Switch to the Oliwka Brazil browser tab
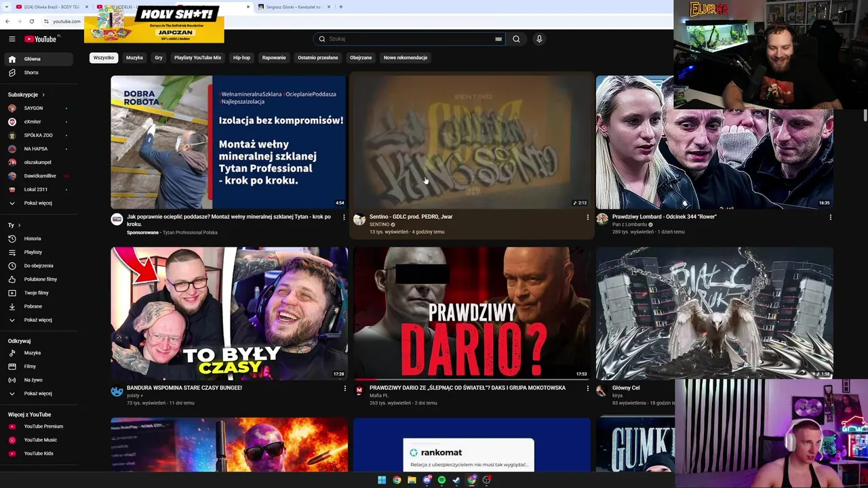The height and width of the screenshot is (488, 868). tap(52, 7)
